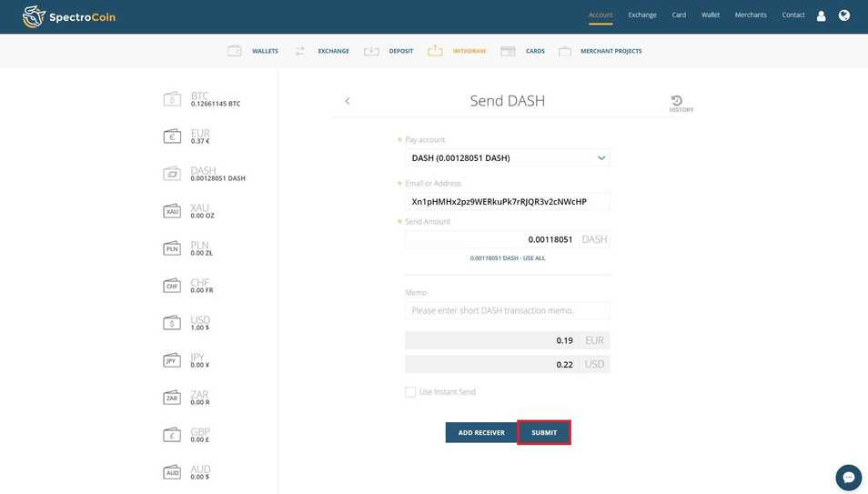Open the user profile icon
This screenshot has width=868, height=494.
[821, 16]
